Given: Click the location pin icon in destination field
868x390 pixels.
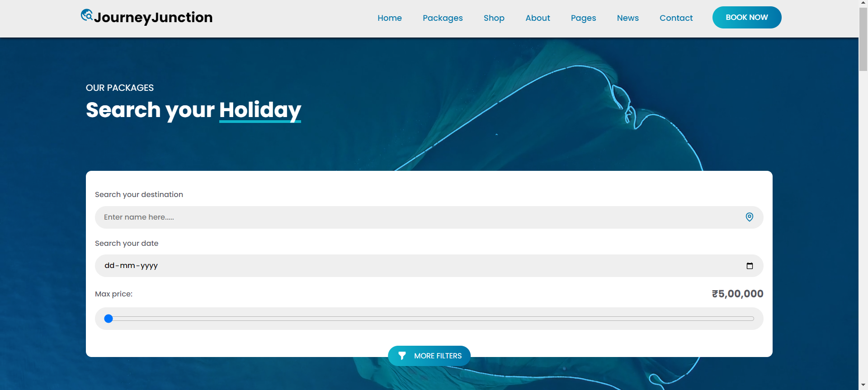Looking at the screenshot, I should (749, 217).
